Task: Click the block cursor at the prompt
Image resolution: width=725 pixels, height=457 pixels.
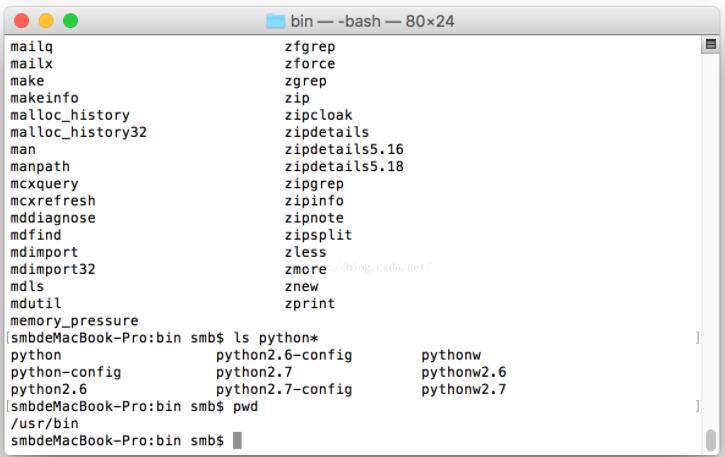Action: coord(237,440)
